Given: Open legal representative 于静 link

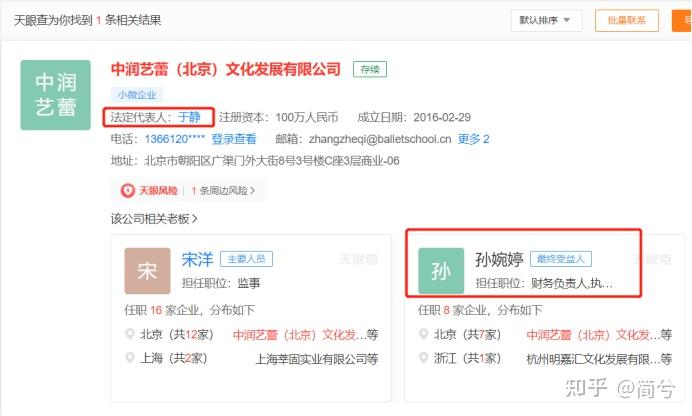Looking at the screenshot, I should [x=189, y=117].
